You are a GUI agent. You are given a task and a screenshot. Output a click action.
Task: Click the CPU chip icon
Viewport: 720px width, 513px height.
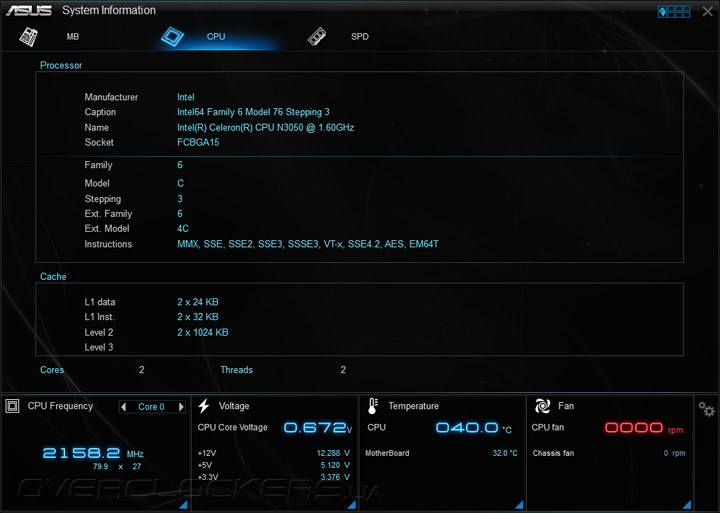[172, 37]
